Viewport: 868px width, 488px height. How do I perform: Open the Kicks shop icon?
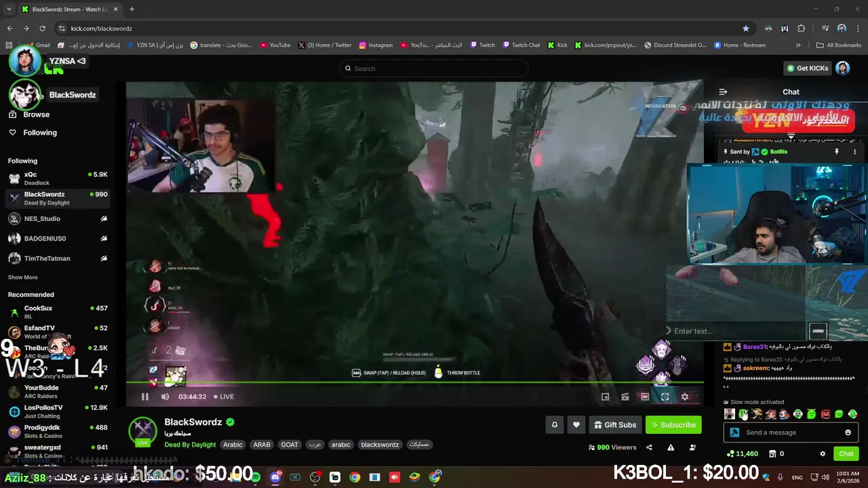(771, 453)
